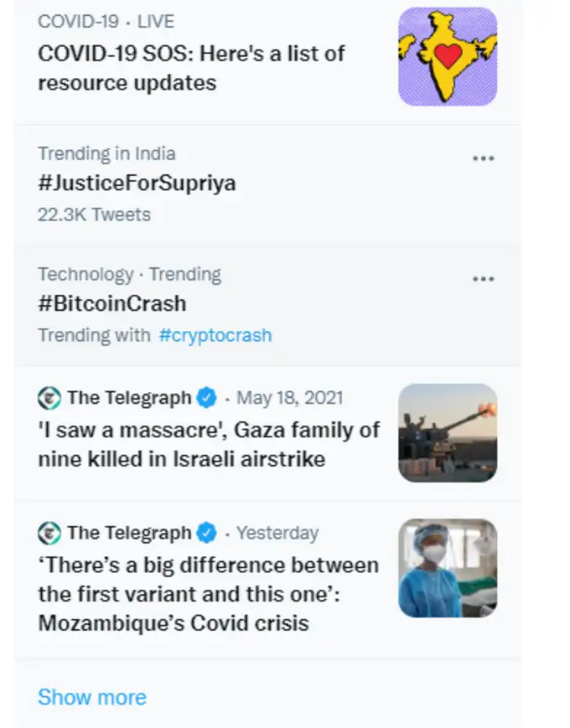
Task: Expand the list with Show more
Action: click(x=92, y=697)
